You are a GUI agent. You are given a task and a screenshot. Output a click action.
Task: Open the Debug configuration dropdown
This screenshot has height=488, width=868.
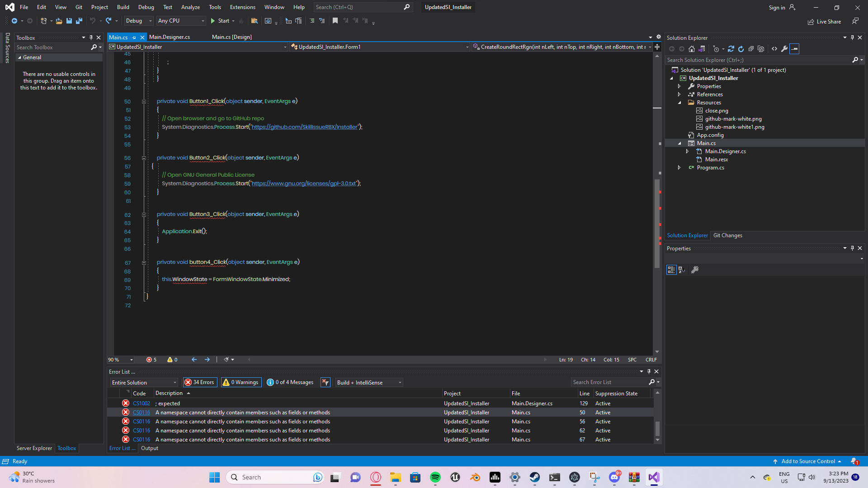[139, 21]
